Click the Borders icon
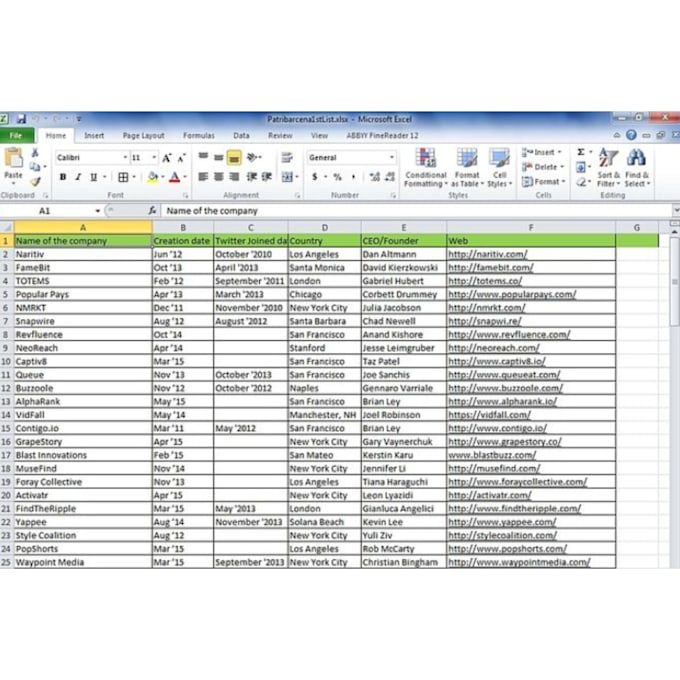680x680 pixels. [x=123, y=177]
